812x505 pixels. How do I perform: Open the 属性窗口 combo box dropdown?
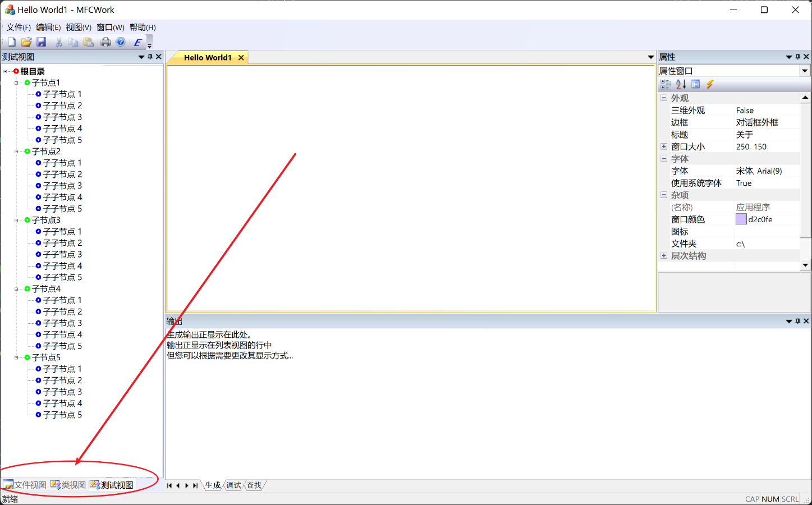coord(805,71)
